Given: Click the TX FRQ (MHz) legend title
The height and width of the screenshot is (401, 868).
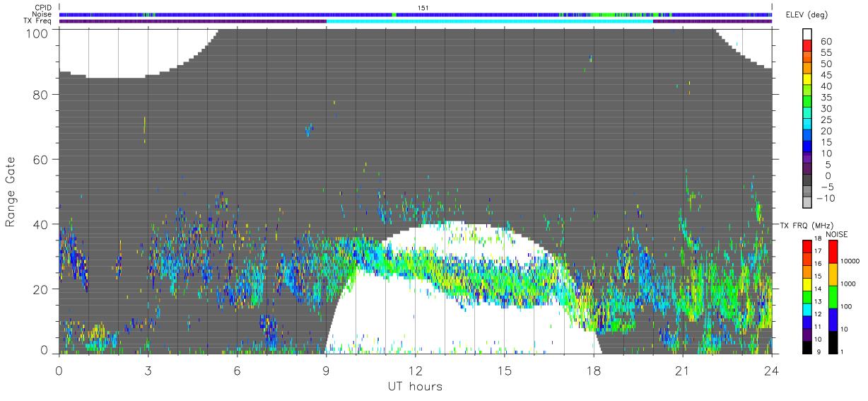Looking at the screenshot, I should 807,225.
